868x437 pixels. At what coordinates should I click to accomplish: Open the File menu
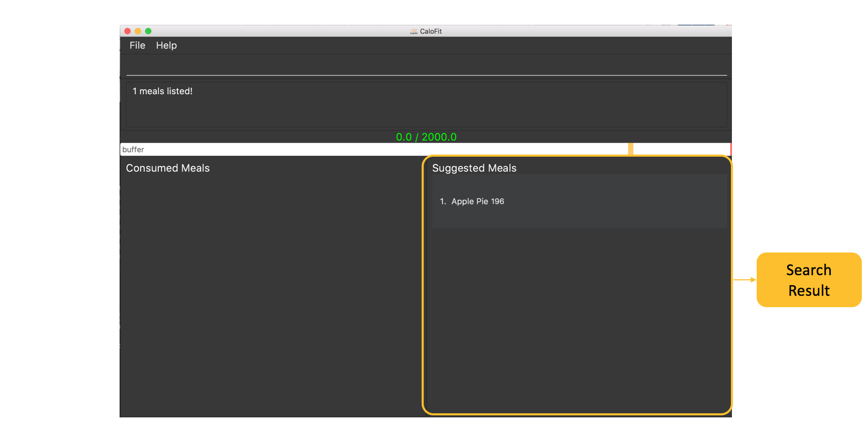point(137,45)
